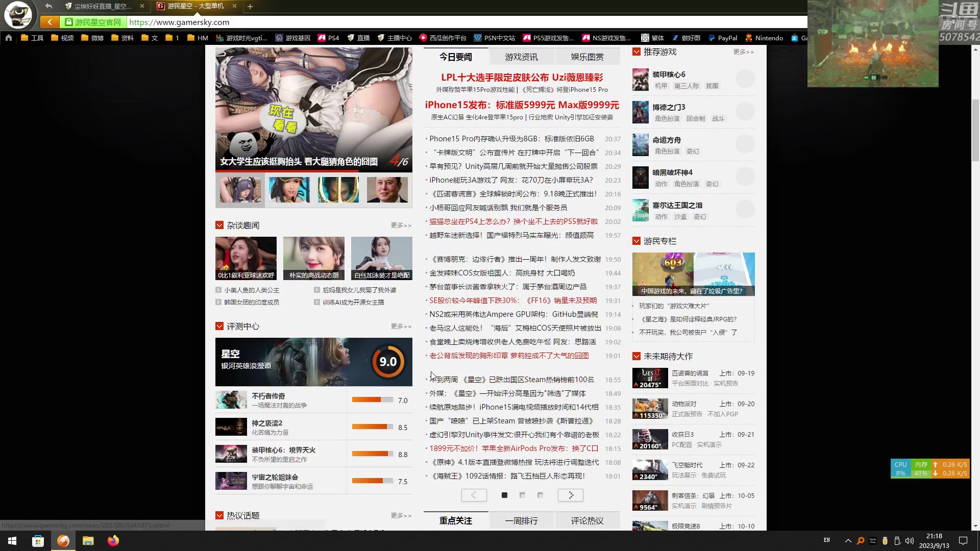980x551 pixels.
Task: Open the 主播中心 bookmark
Action: [x=395, y=38]
